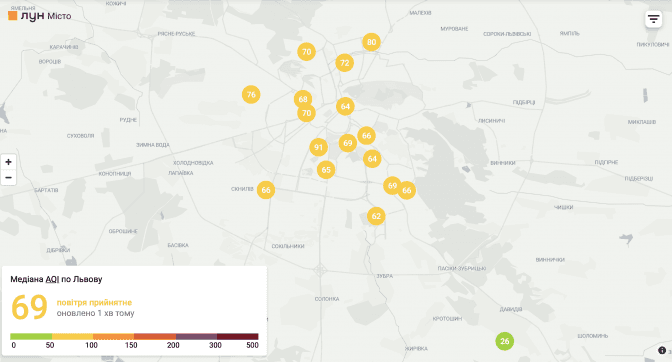Select the AQI 62 station marker

376,216
